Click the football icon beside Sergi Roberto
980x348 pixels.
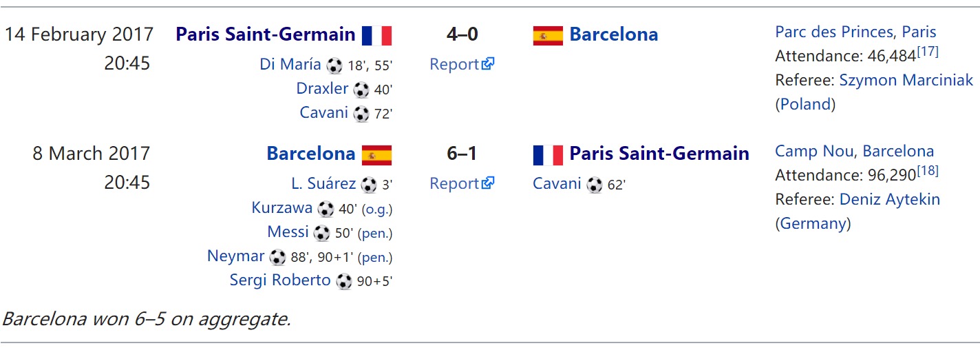pyautogui.click(x=344, y=281)
